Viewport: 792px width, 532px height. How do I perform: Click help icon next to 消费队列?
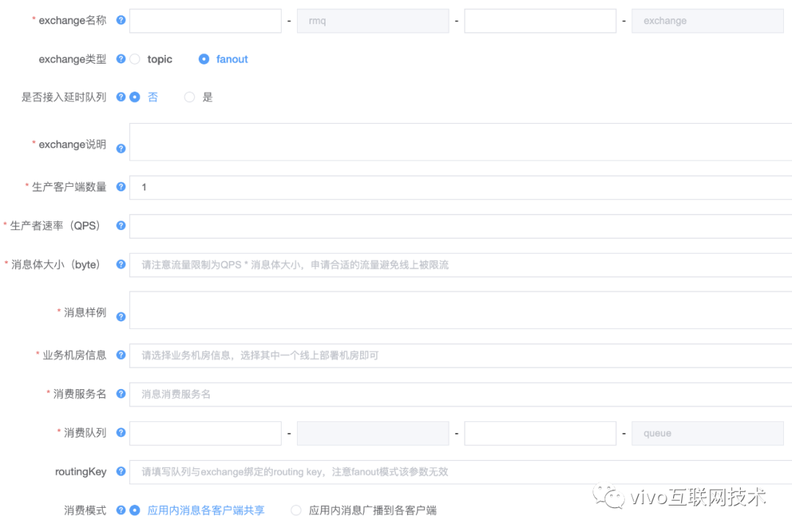pyautogui.click(x=121, y=432)
